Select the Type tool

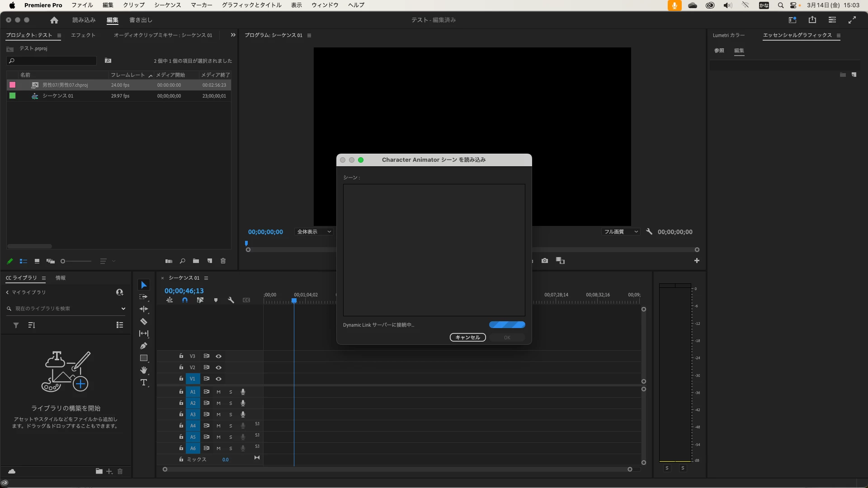tap(144, 383)
